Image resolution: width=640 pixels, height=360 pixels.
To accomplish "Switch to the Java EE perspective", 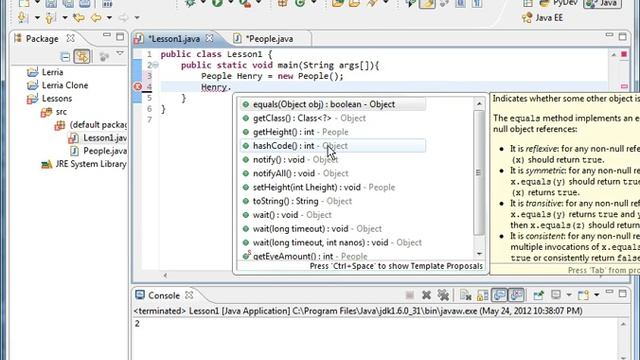I will pos(543,18).
